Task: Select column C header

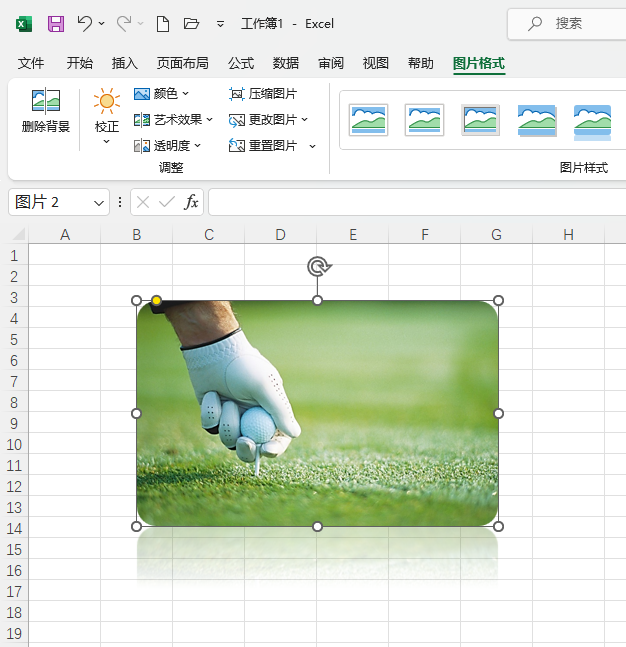Action: coord(209,235)
